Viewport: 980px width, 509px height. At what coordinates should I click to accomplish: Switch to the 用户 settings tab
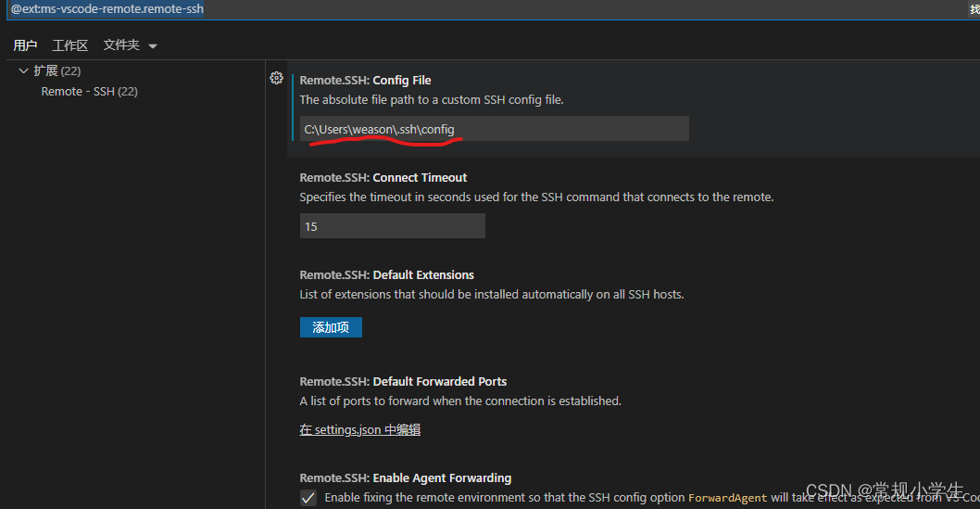(x=25, y=45)
